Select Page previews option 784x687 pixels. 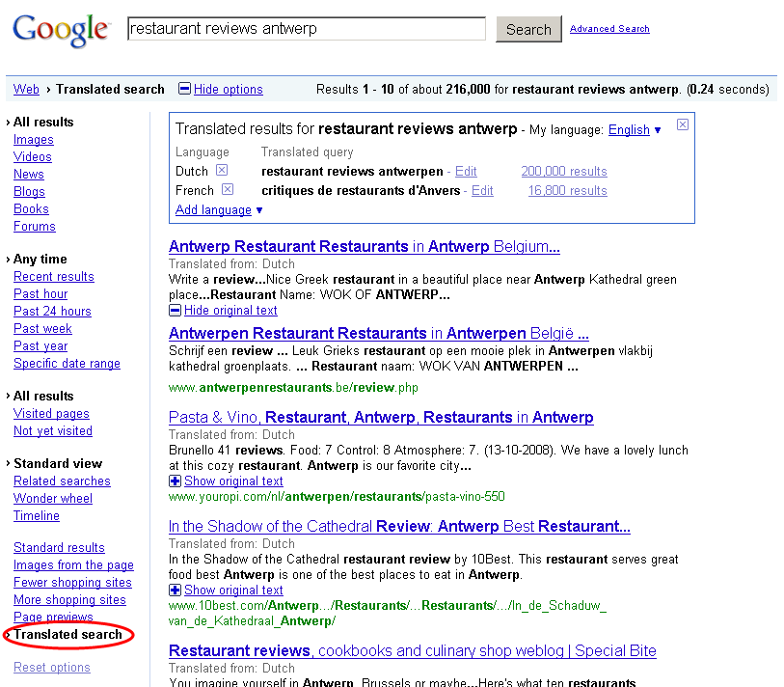pos(53,617)
